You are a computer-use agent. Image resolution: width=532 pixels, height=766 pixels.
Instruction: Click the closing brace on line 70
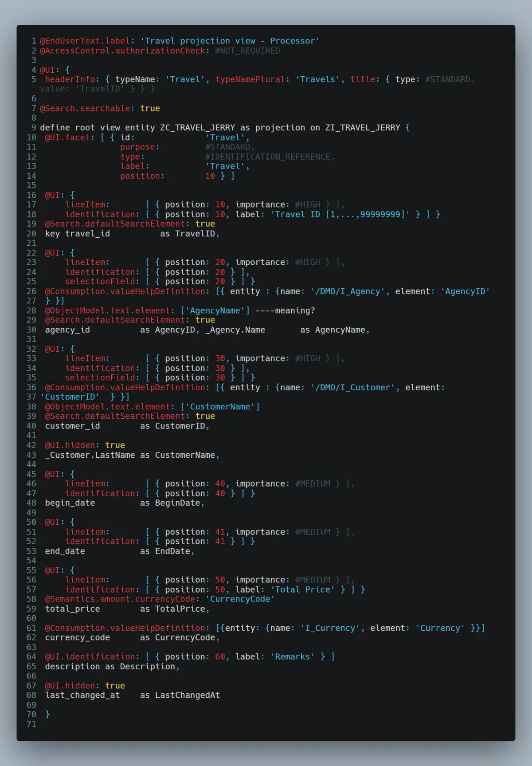point(47,715)
